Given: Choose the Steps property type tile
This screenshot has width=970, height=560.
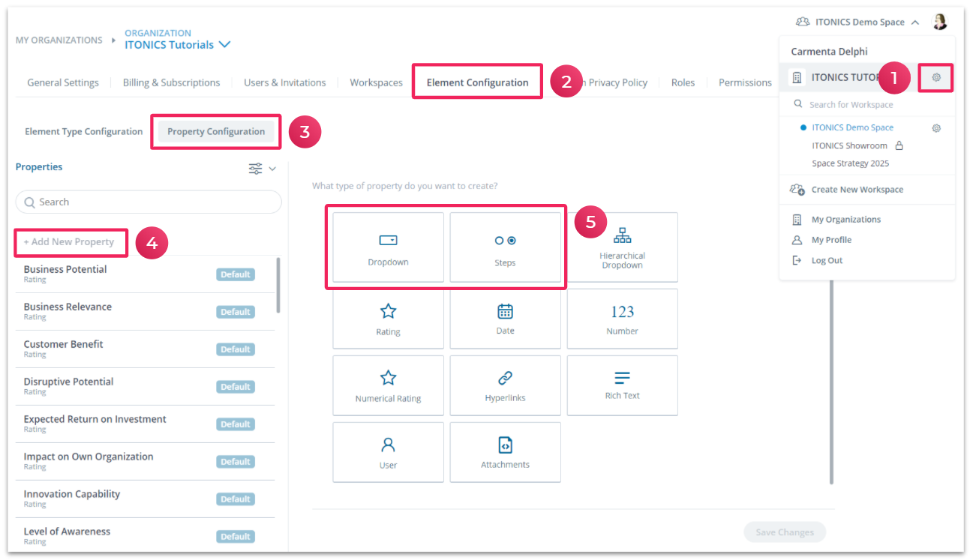Looking at the screenshot, I should point(505,247).
